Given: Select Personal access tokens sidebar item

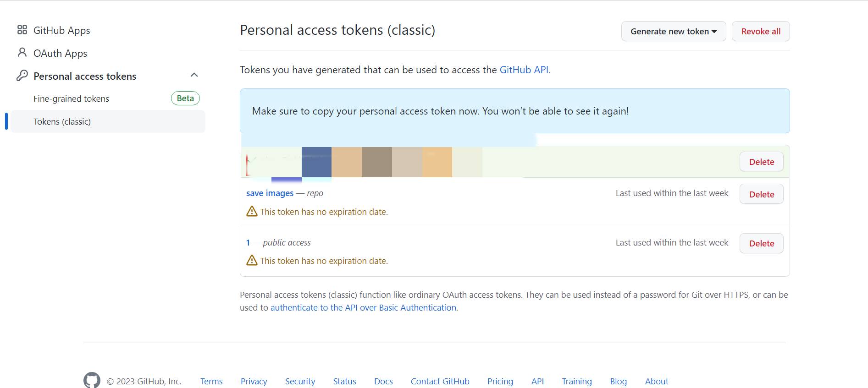Looking at the screenshot, I should tap(85, 76).
